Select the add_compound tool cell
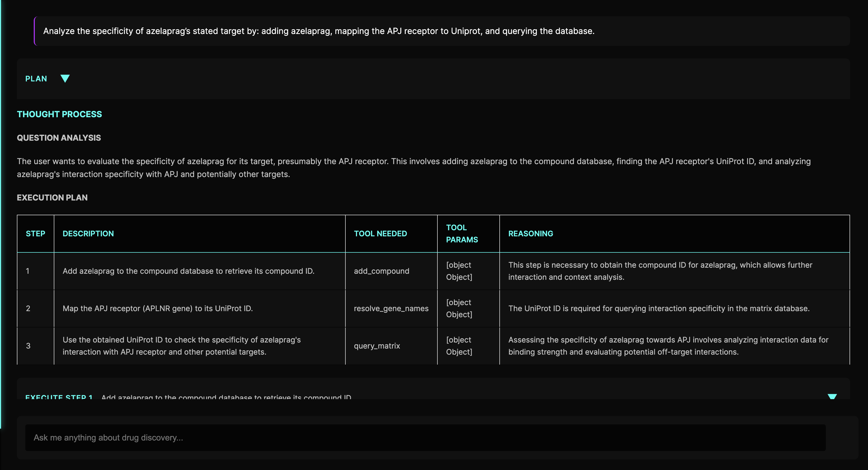The width and height of the screenshot is (868, 470). click(382, 271)
